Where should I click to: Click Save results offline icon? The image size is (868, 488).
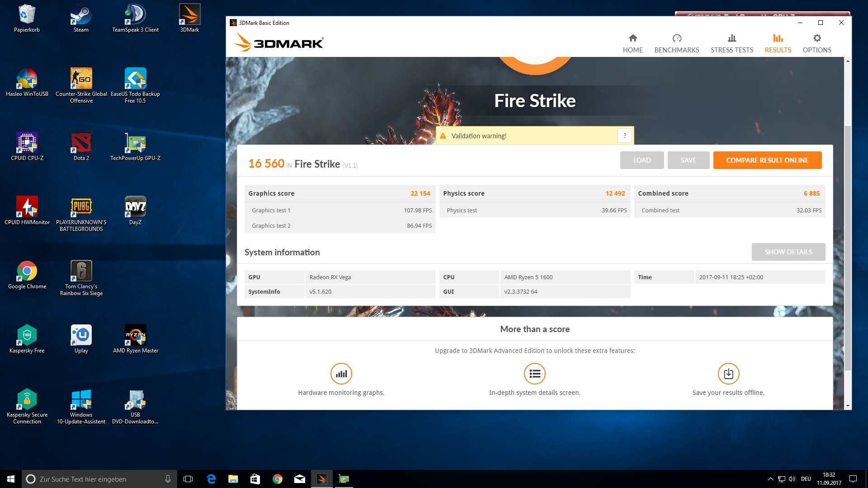pyautogui.click(x=728, y=374)
